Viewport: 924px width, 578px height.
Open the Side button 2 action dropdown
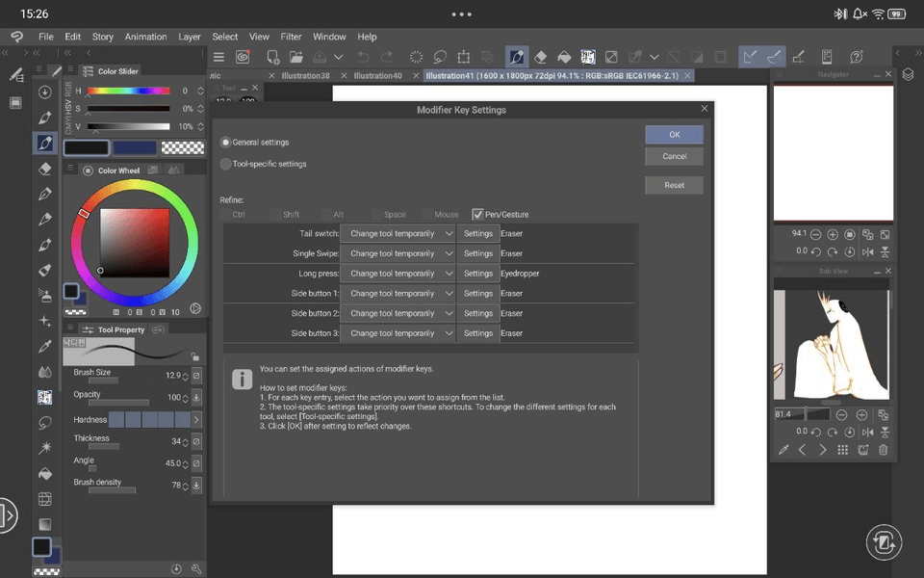pyautogui.click(x=398, y=314)
